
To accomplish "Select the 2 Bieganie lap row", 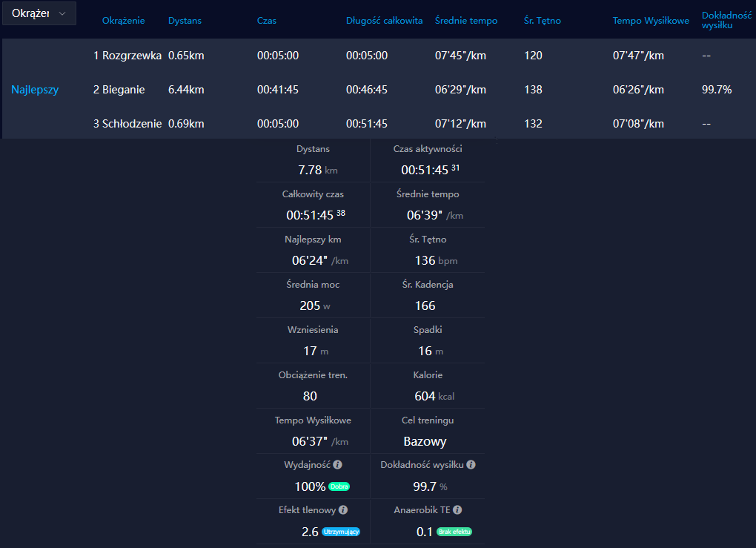I will (x=119, y=90).
